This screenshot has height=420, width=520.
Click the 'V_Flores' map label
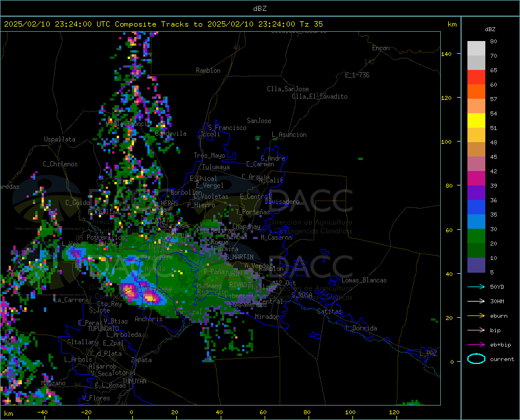click(96, 398)
